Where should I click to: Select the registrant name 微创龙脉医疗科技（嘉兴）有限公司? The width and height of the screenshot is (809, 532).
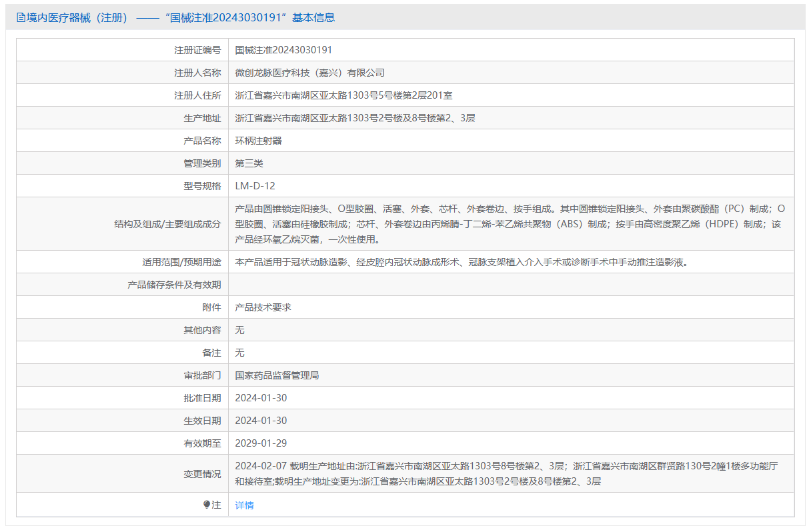click(310, 73)
